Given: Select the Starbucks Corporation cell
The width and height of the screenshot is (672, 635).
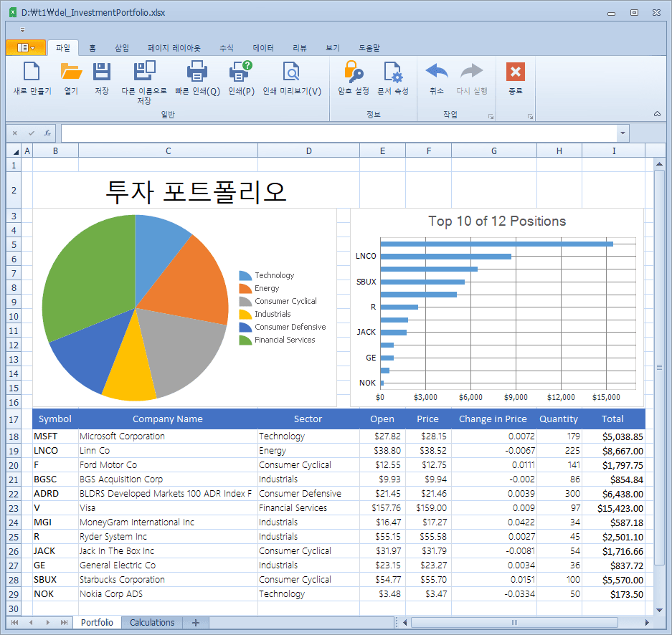Looking at the screenshot, I should pos(168,580).
